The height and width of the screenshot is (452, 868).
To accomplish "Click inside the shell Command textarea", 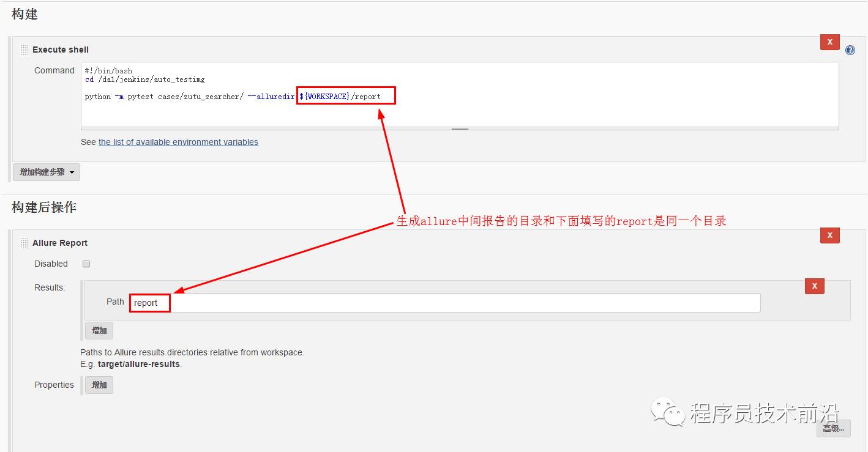I will pos(460,95).
